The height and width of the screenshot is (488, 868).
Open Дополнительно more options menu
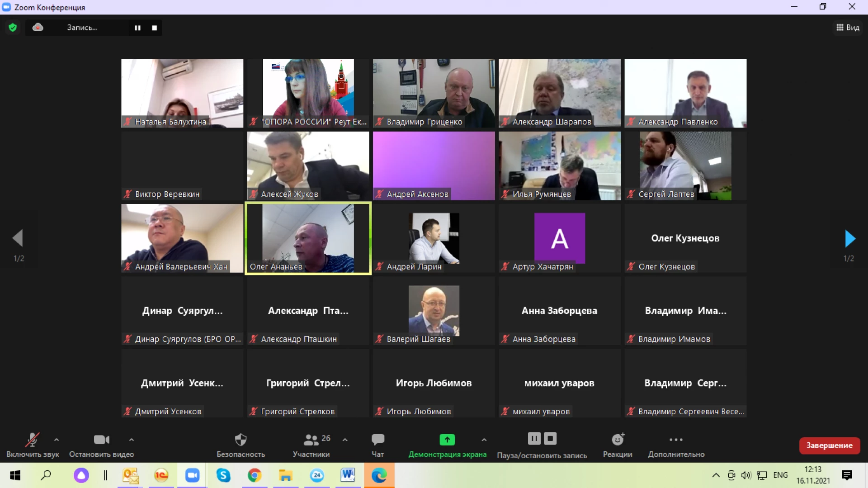coord(676,445)
